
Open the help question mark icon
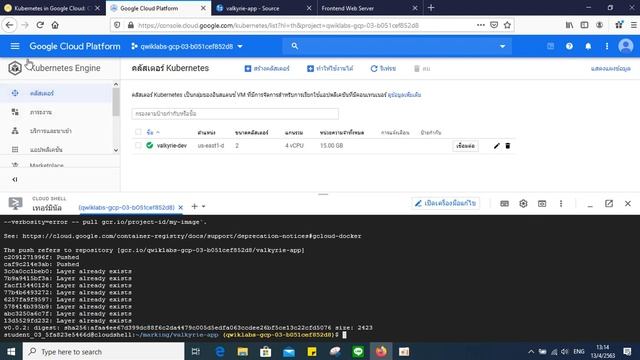[569, 46]
